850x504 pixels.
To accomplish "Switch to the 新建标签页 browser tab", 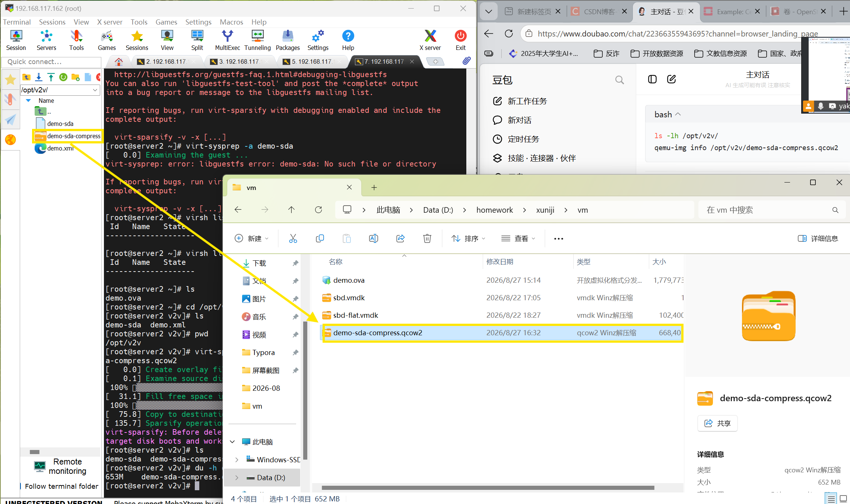I will click(533, 12).
